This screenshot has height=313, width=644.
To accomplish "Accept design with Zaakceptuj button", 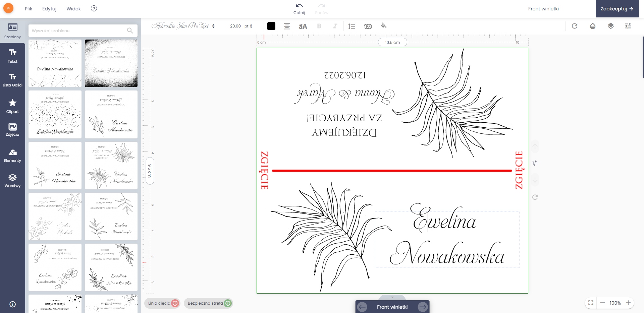I will pos(617,9).
